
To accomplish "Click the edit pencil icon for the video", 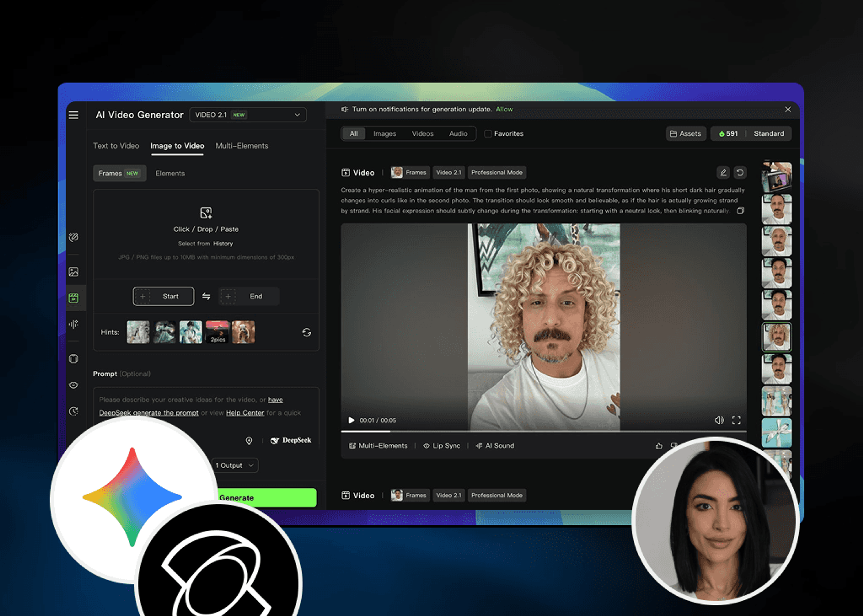I will point(723,173).
